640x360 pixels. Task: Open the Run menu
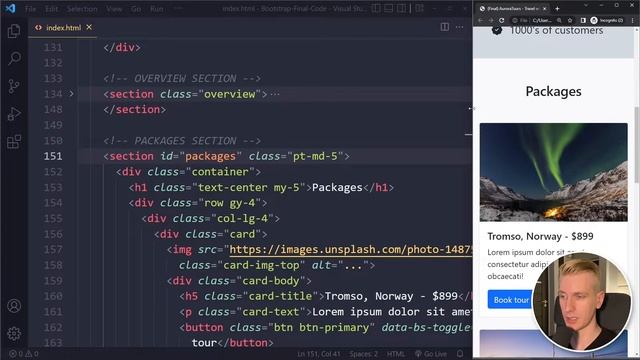click(x=156, y=9)
